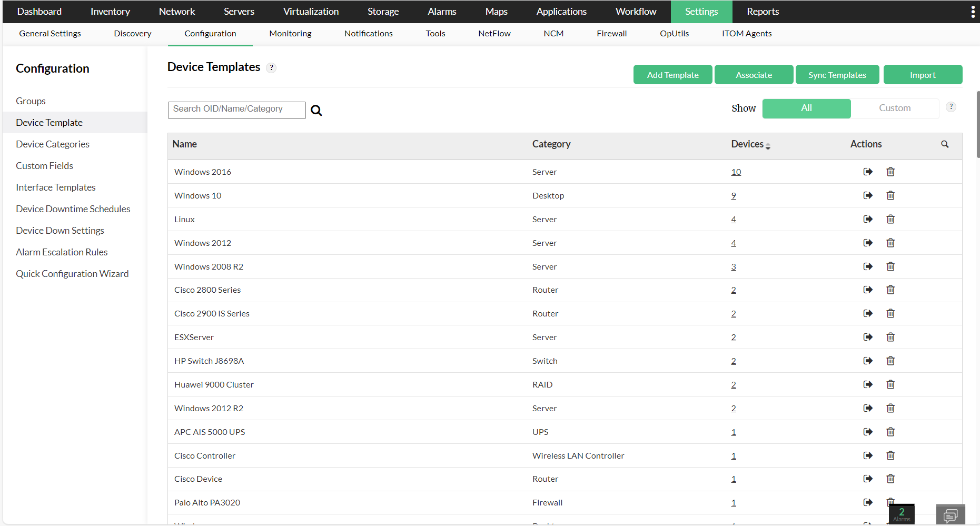Viewport: 980px width, 526px height.
Task: Switch to the Inventory menu
Action: click(x=110, y=12)
